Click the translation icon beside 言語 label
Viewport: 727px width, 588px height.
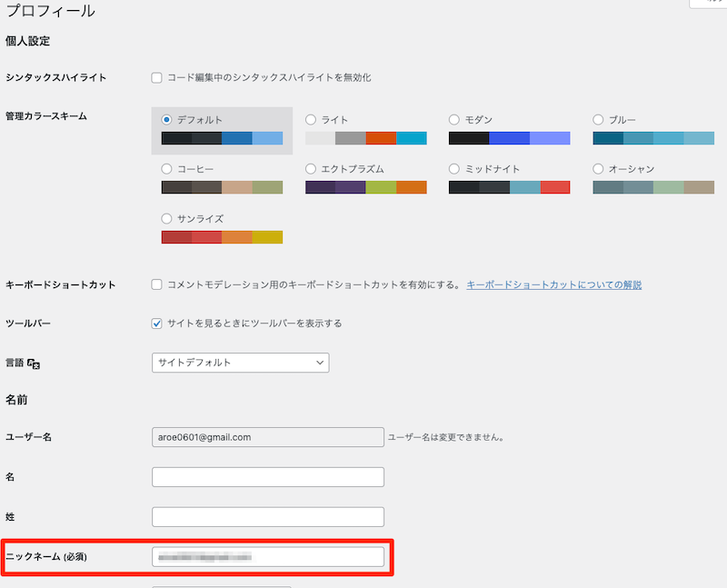tap(35, 364)
